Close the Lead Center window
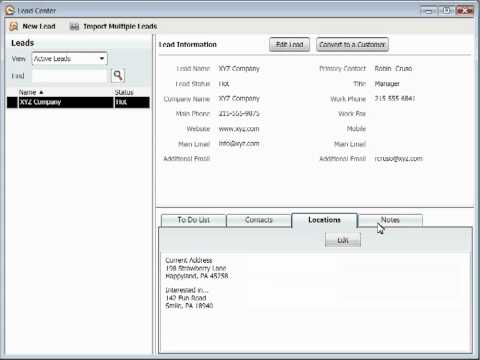The height and width of the screenshot is (360, 480). (x=464, y=11)
